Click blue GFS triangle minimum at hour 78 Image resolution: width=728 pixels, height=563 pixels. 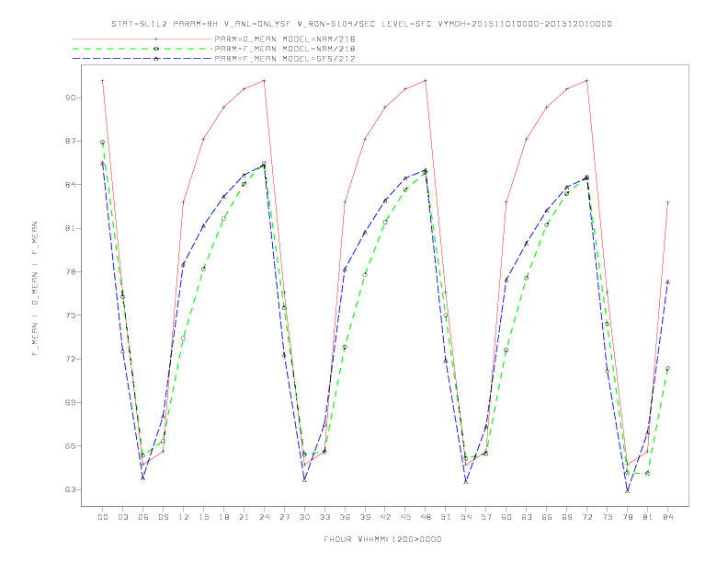coord(627,490)
